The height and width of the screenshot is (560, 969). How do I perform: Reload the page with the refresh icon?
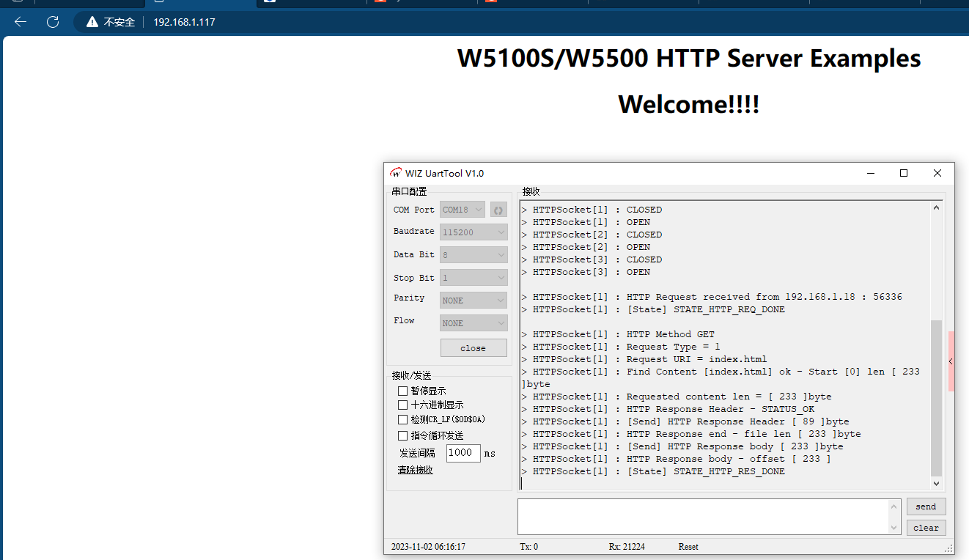point(53,22)
